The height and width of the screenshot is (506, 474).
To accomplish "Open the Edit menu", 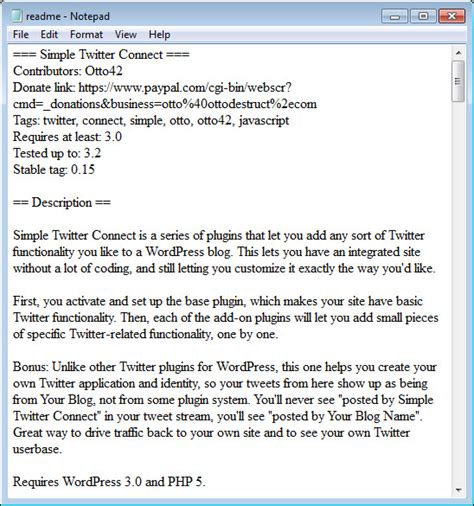I will [49, 34].
